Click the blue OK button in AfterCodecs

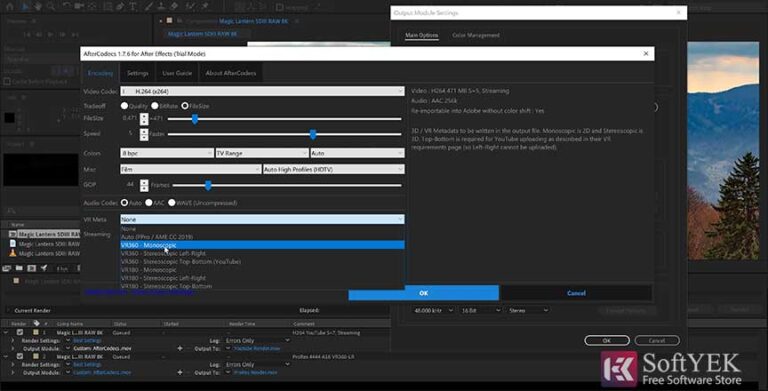[424, 293]
